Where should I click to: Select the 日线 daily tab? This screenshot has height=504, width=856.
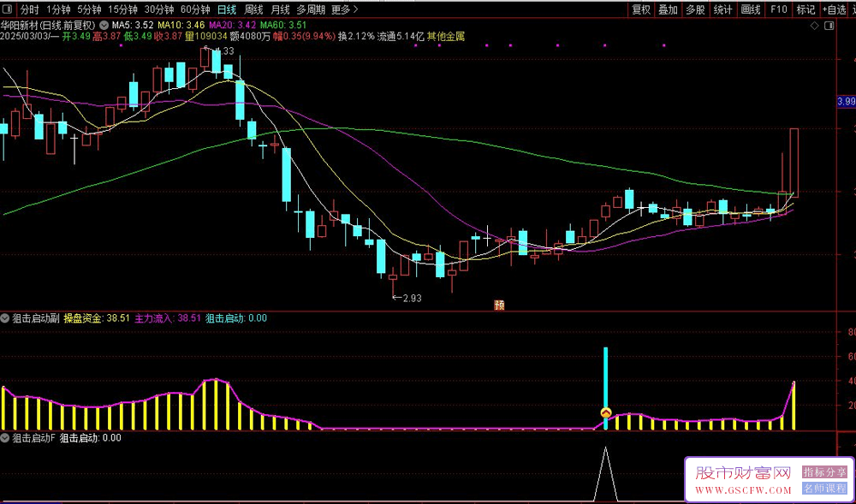click(227, 9)
